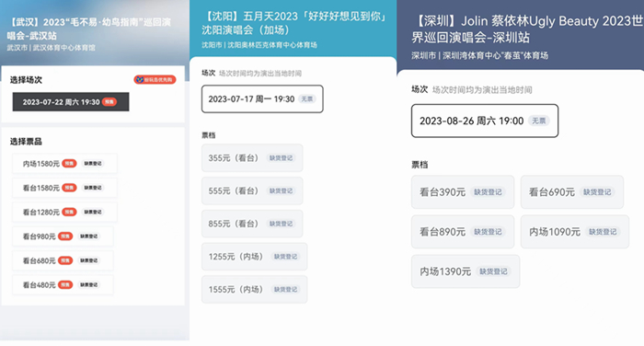Screen dimensions: 644x346
Task: Pick the 355元（看台） ticket tier
Action: coord(252,157)
